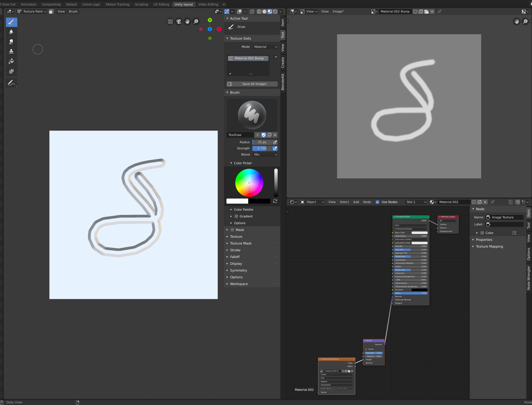Viewport: 532px width, 405px height.
Task: Open the Blend mode Mix dropdown
Action: click(265, 155)
